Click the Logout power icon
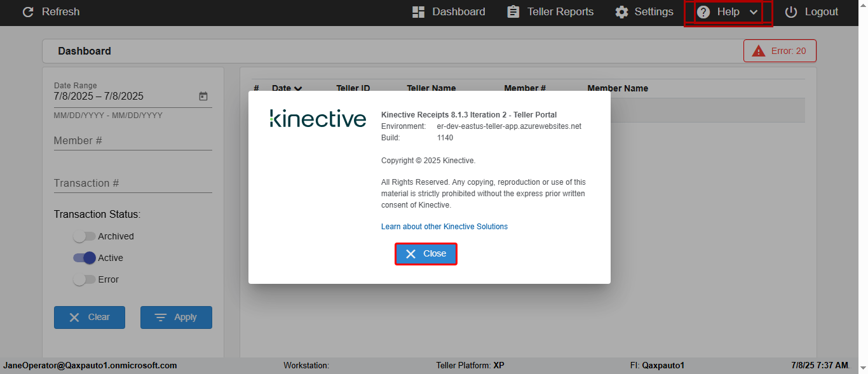This screenshot has width=868, height=374. tap(791, 12)
